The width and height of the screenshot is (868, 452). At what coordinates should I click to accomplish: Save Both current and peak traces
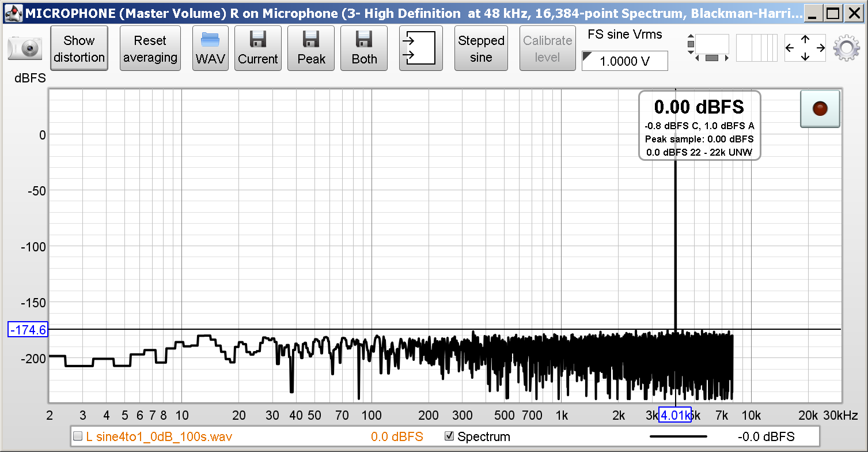point(364,48)
